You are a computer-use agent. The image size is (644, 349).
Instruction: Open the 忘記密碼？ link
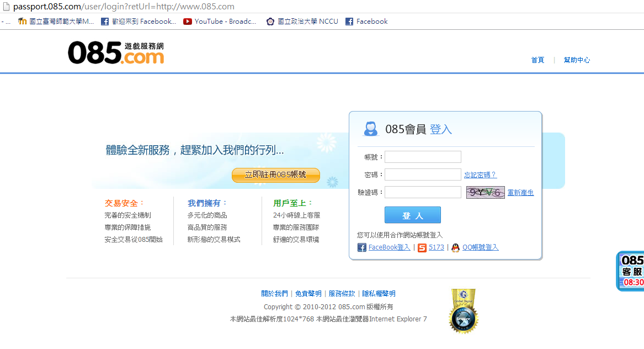point(480,174)
